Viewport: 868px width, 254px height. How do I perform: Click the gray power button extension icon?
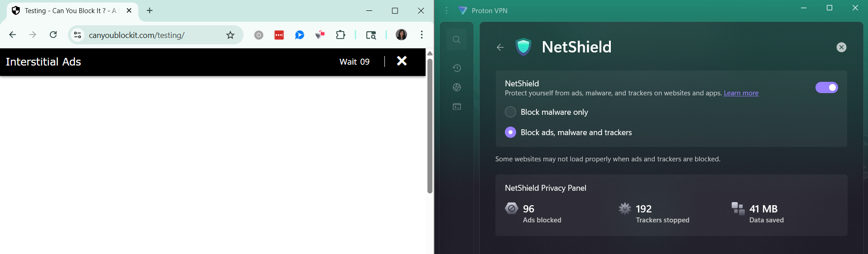pos(259,35)
